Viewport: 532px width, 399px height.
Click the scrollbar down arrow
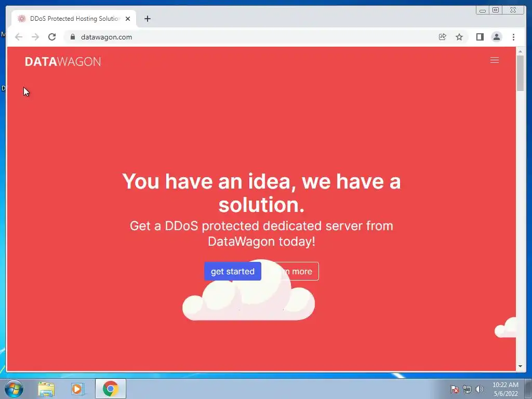[x=520, y=366]
